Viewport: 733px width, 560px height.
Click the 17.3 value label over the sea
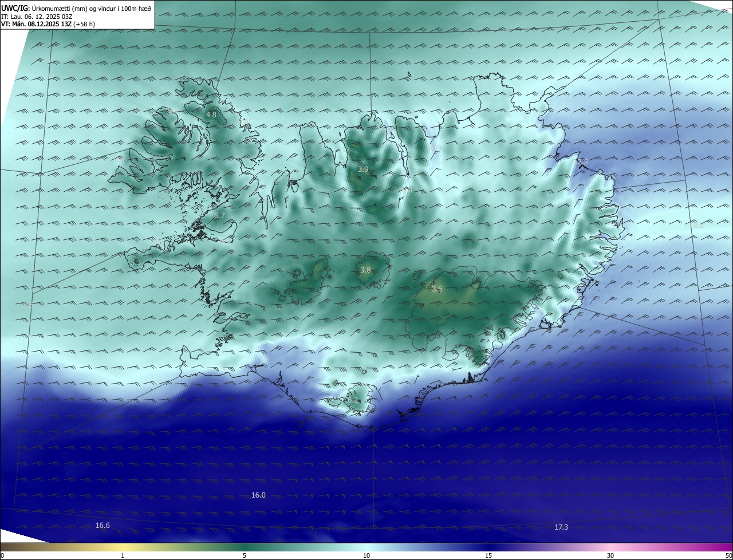click(x=562, y=527)
